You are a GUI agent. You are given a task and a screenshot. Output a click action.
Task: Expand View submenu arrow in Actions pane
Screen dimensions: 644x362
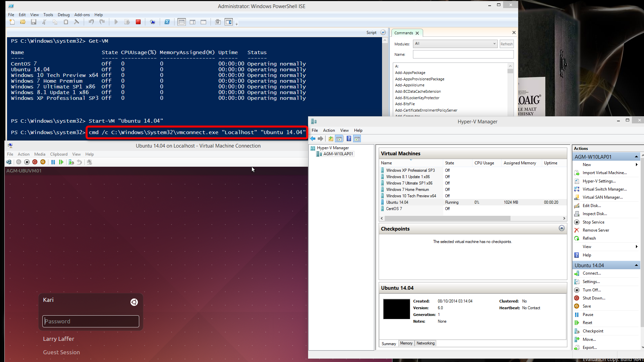pyautogui.click(x=637, y=247)
